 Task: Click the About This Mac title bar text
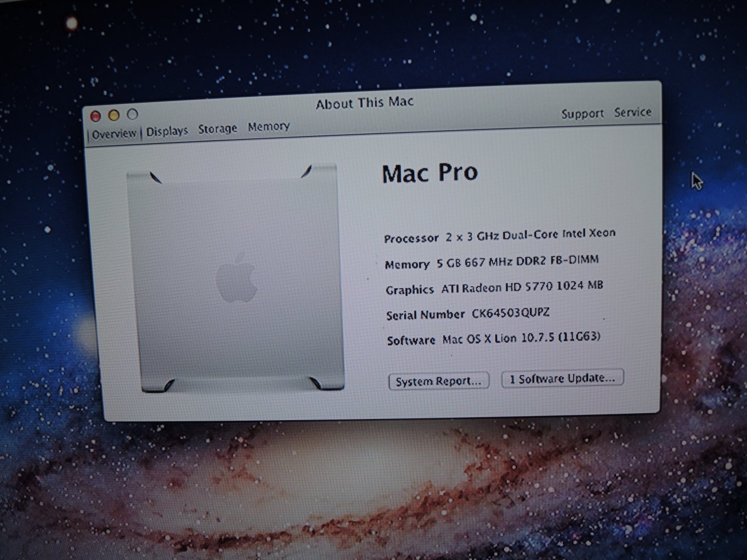[x=365, y=103]
